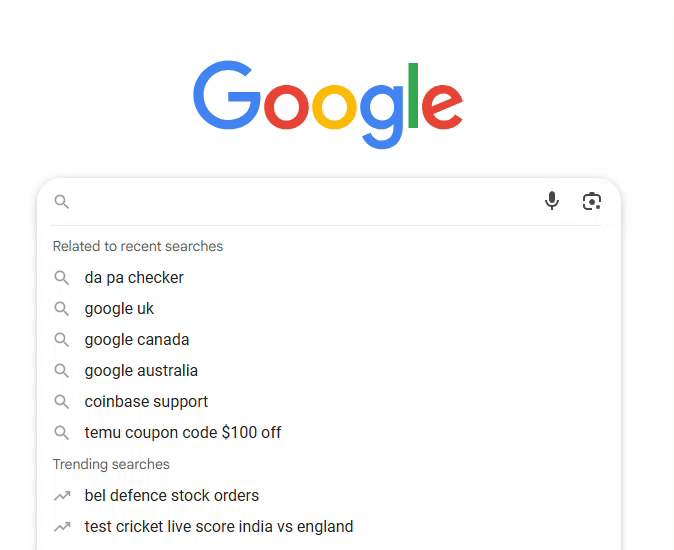Open search by image camera icon
This screenshot has width=674, height=550.
point(592,201)
